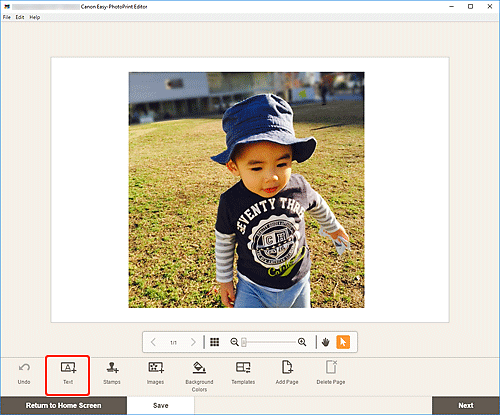Select the child photo on the page
Image resolution: width=500 pixels, height=415 pixels.
247,190
